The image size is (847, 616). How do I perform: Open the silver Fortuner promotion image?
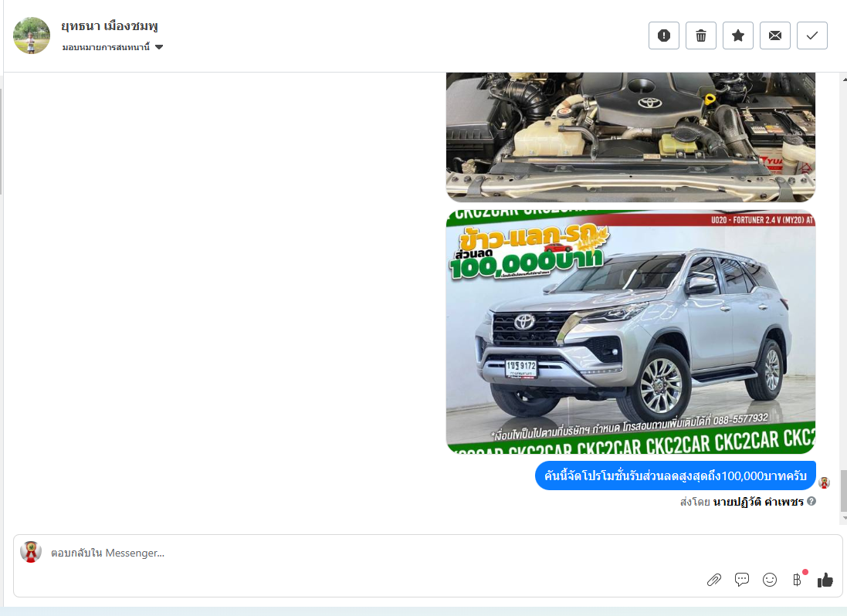click(x=630, y=332)
